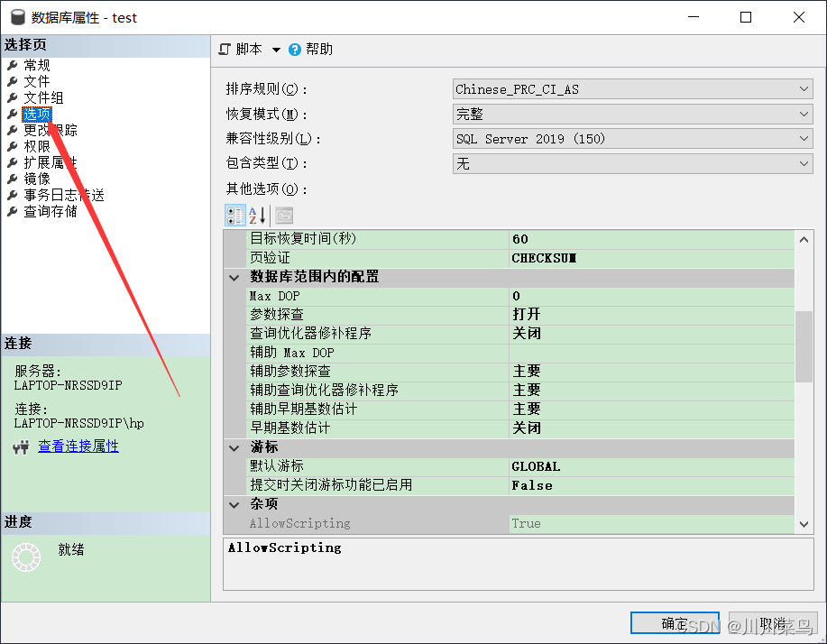Select the 辅助 Max DOP row

[x=519, y=353]
